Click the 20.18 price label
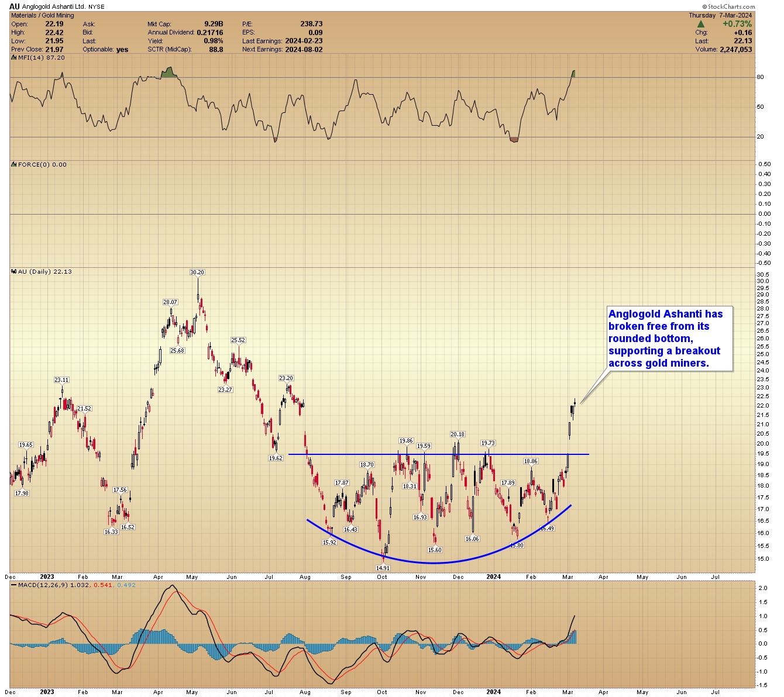784x697 pixels. [458, 434]
